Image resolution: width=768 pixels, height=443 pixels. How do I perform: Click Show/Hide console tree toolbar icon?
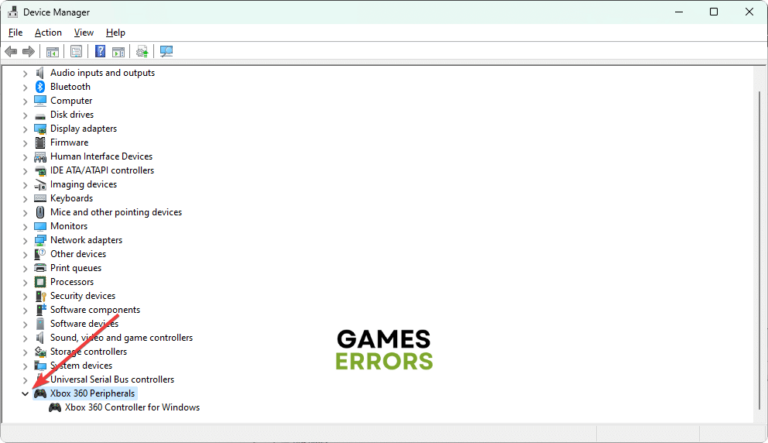(52, 51)
